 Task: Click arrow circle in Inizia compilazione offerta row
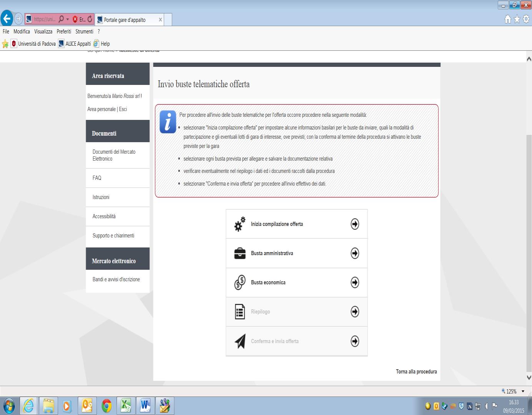(355, 224)
